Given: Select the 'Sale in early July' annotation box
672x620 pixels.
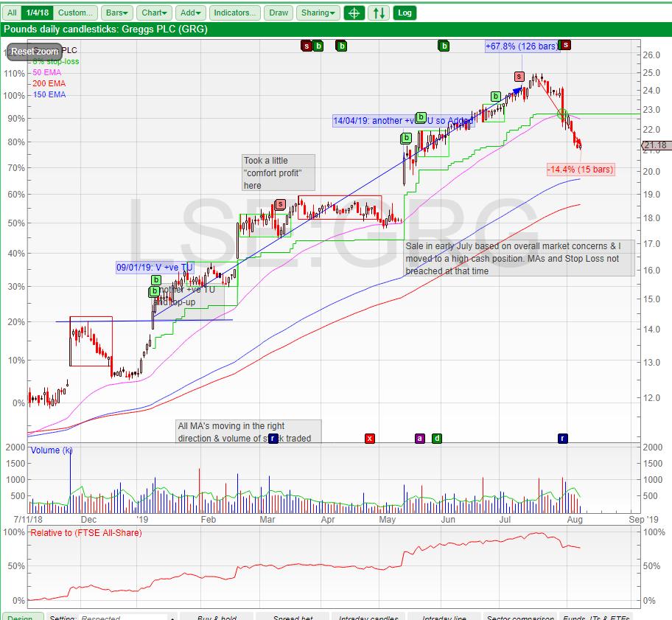Looking at the screenshot, I should pyautogui.click(x=519, y=258).
